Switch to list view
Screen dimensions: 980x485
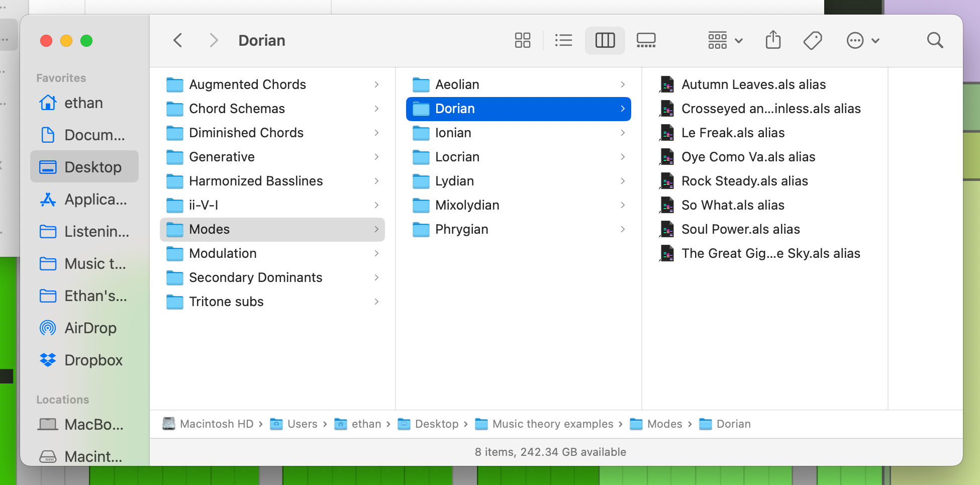tap(563, 40)
